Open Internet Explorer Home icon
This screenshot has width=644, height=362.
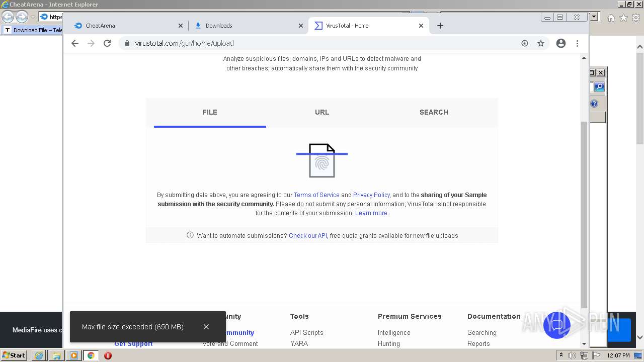point(611,18)
